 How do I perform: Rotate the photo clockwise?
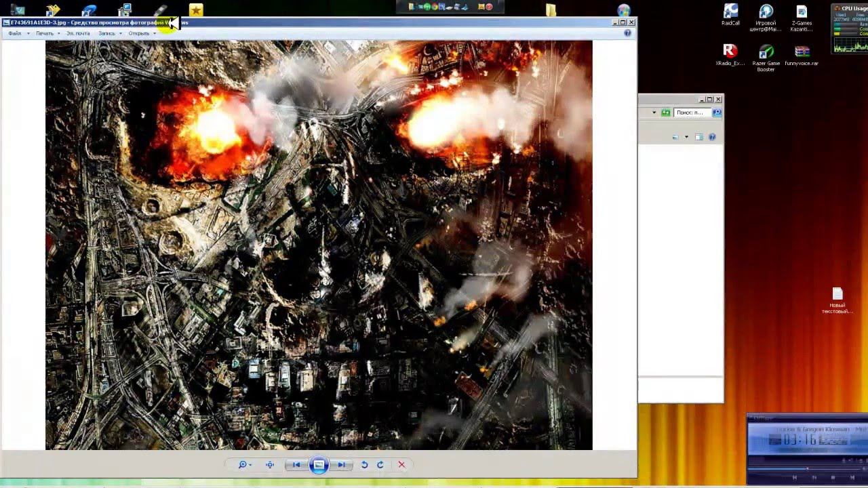[x=380, y=464]
